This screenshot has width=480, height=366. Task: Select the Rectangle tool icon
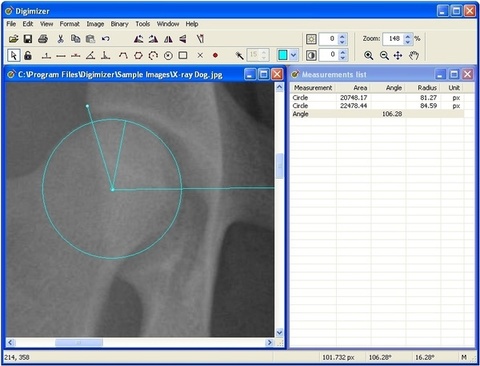pyautogui.click(x=183, y=55)
